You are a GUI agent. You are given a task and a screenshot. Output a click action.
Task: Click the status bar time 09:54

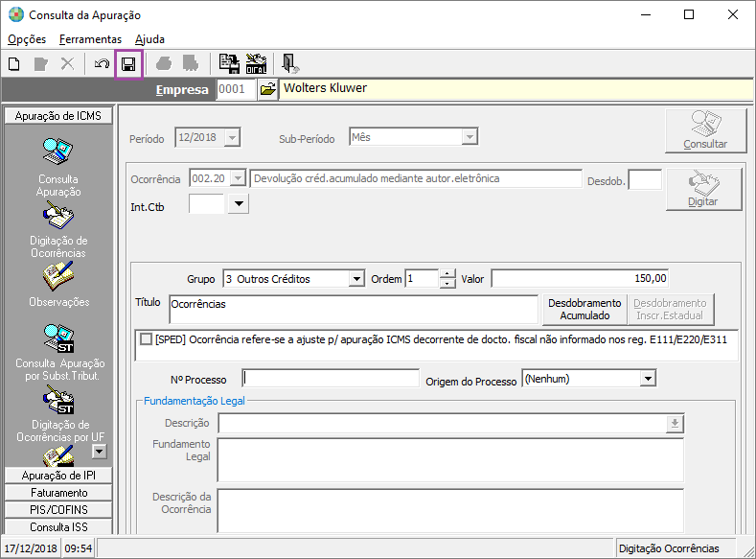point(79,548)
